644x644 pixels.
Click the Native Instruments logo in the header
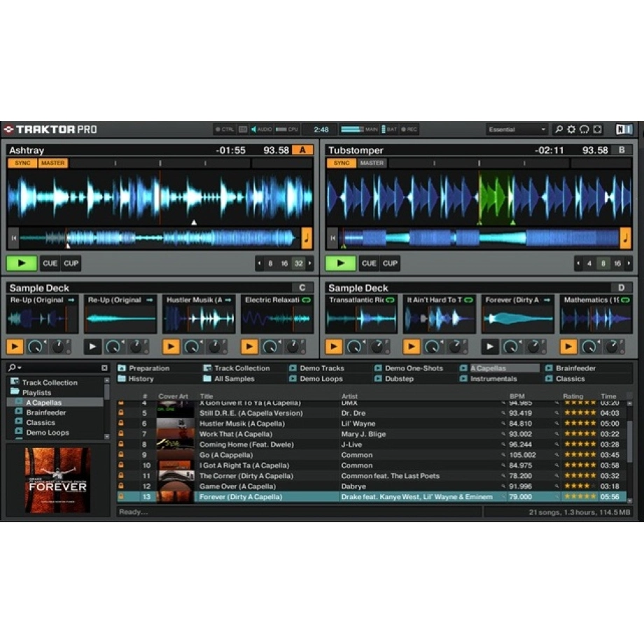click(624, 129)
